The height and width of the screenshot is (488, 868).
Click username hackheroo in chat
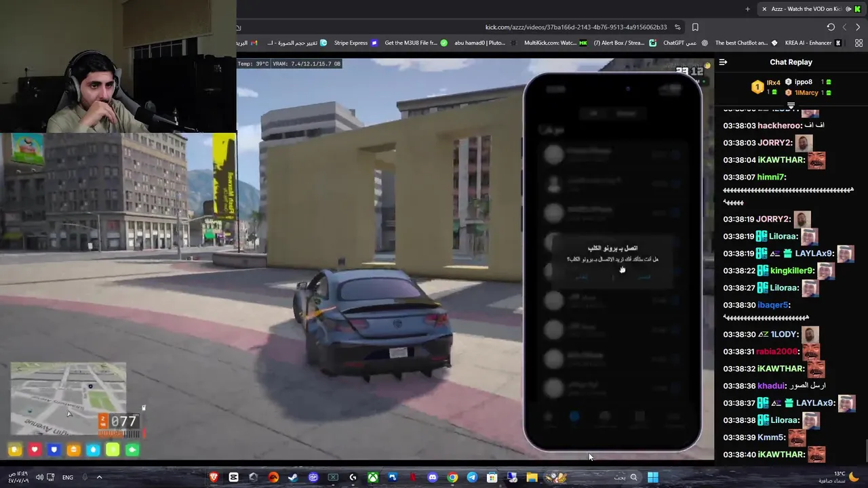[x=779, y=125]
